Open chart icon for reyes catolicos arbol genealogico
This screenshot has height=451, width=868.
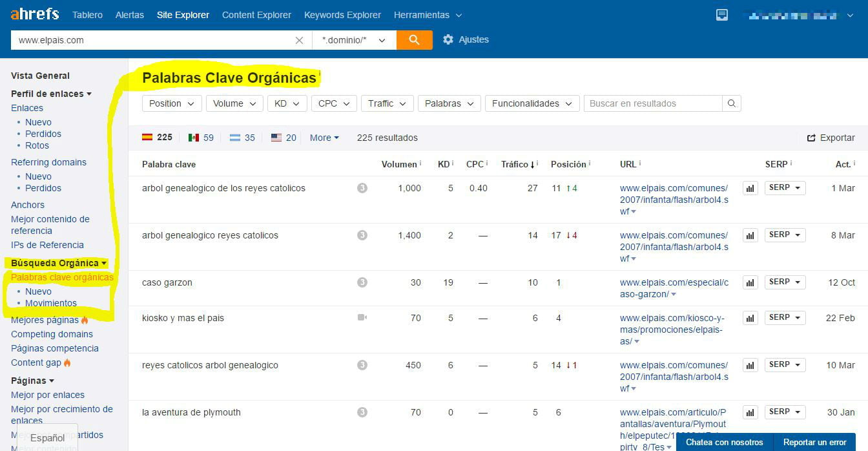coord(750,365)
